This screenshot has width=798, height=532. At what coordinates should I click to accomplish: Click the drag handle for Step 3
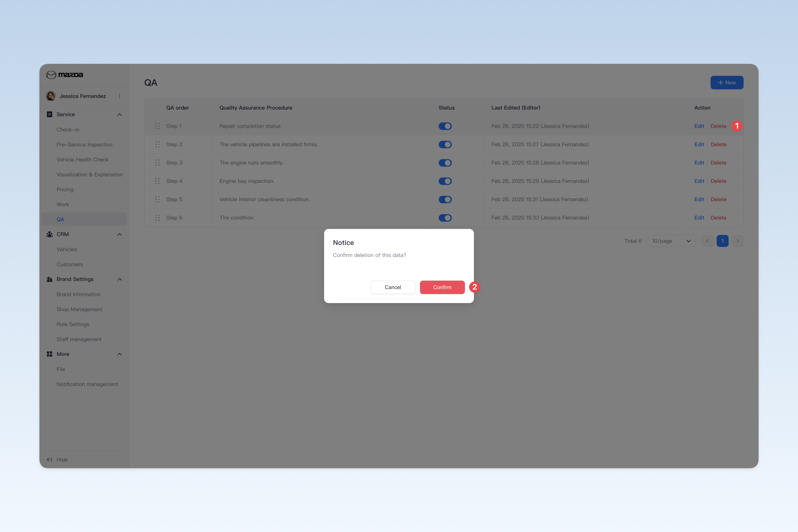coord(158,163)
